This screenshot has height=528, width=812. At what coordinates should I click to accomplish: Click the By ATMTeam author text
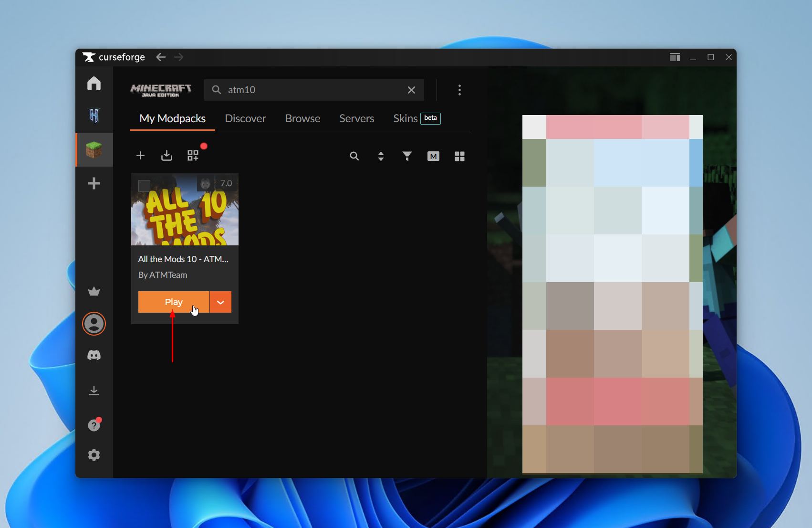163,275
